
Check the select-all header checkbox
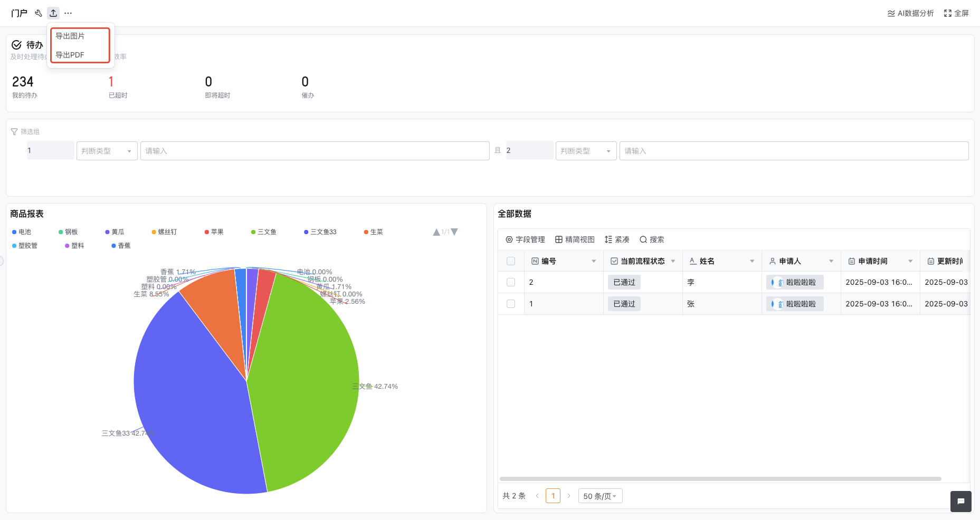511,261
